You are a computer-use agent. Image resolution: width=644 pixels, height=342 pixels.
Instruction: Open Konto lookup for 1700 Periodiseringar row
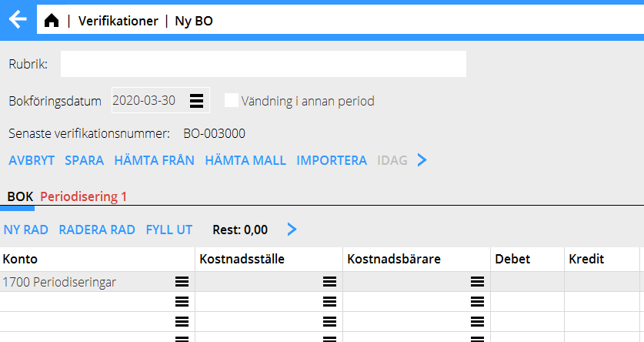click(x=182, y=282)
